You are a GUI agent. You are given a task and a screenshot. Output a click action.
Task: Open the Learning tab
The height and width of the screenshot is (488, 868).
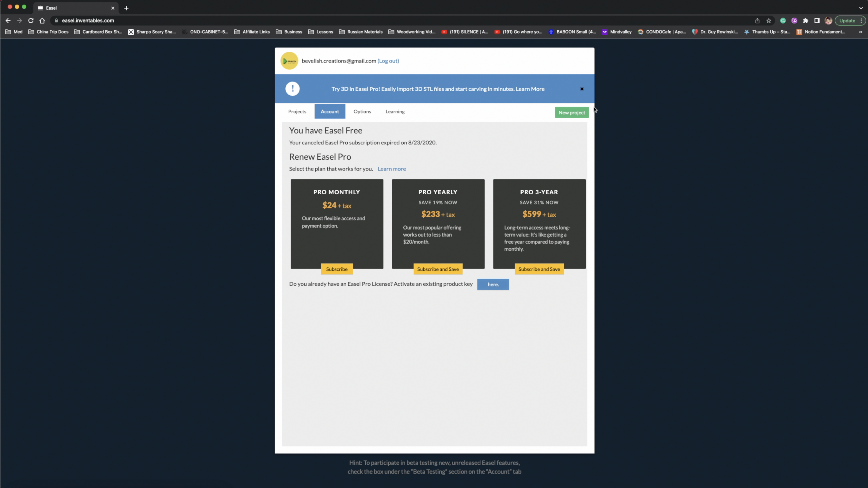pyautogui.click(x=395, y=112)
